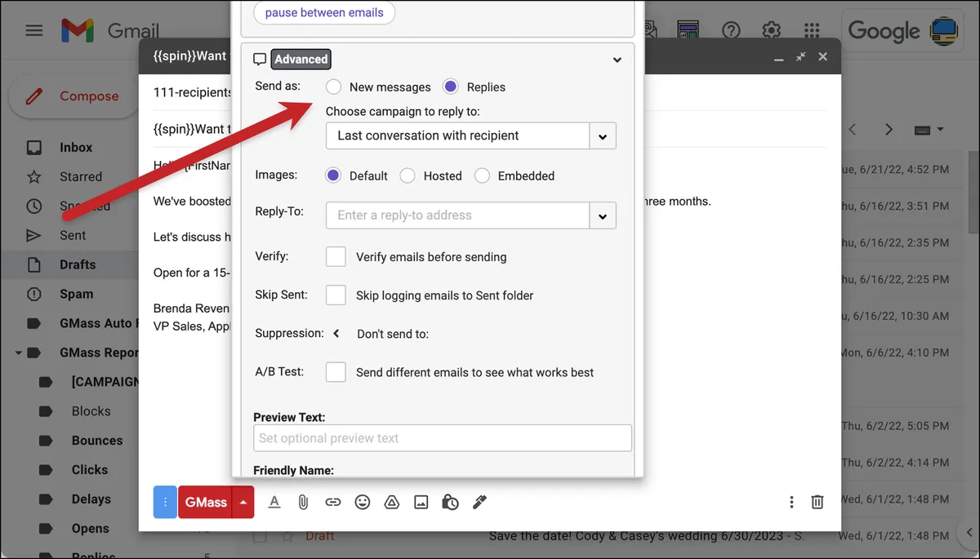
Task: Open the Starred folder
Action: tap(81, 177)
